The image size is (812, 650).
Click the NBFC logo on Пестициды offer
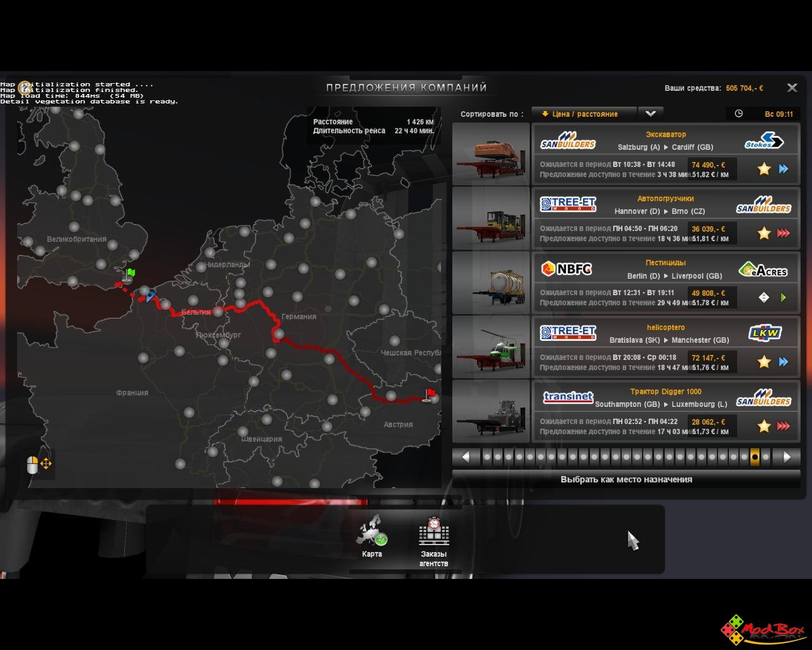[566, 269]
